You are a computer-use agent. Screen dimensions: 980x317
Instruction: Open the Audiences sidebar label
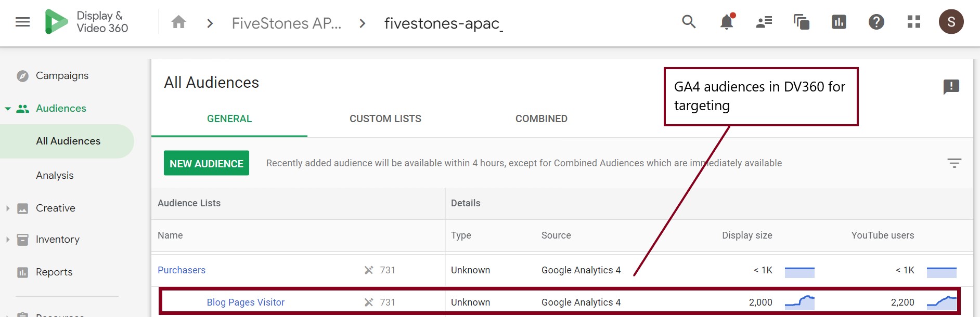[x=61, y=109]
